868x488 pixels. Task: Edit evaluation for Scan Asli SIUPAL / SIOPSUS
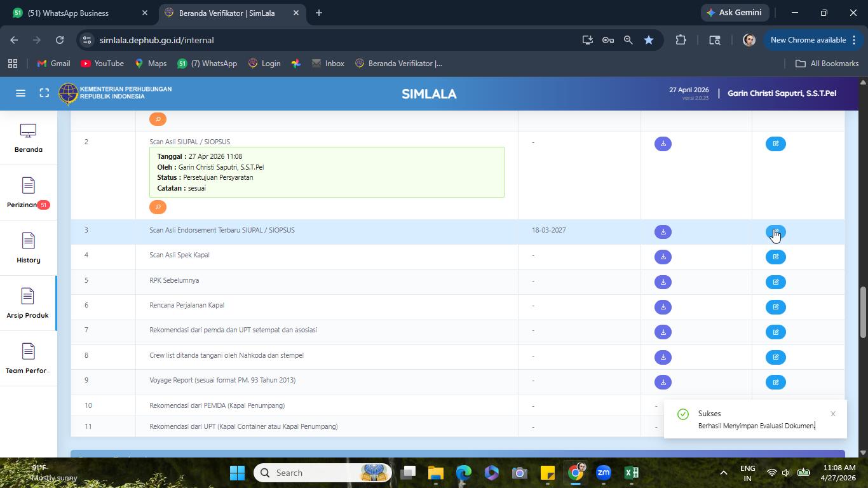pos(775,144)
